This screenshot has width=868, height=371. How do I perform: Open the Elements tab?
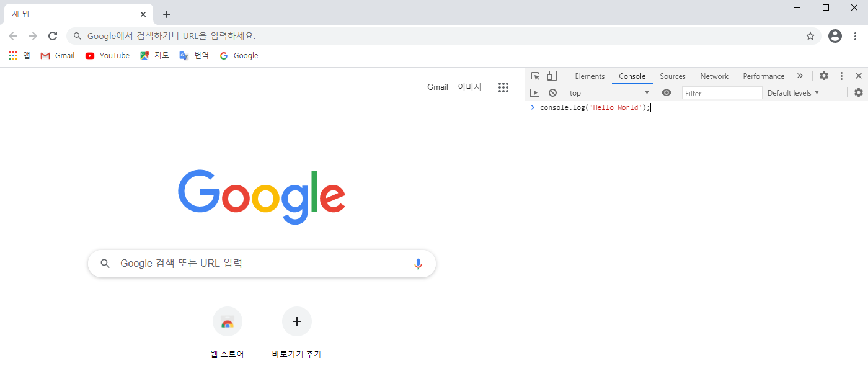pyautogui.click(x=590, y=76)
